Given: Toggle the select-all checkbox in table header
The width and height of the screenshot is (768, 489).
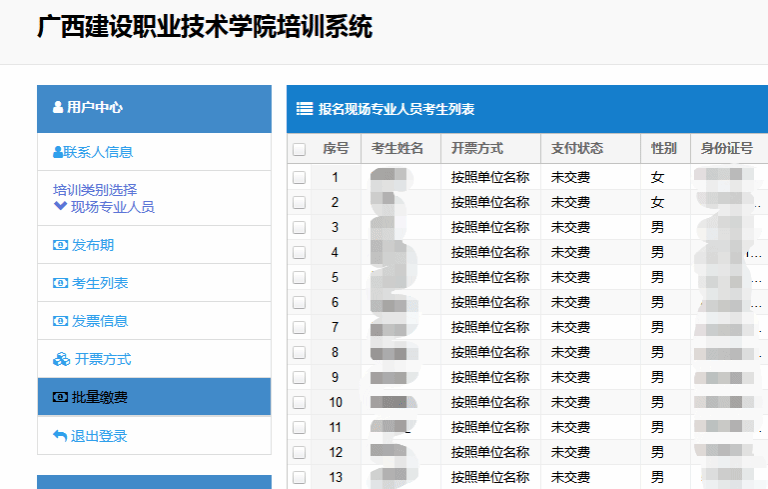Looking at the screenshot, I should 299,150.
